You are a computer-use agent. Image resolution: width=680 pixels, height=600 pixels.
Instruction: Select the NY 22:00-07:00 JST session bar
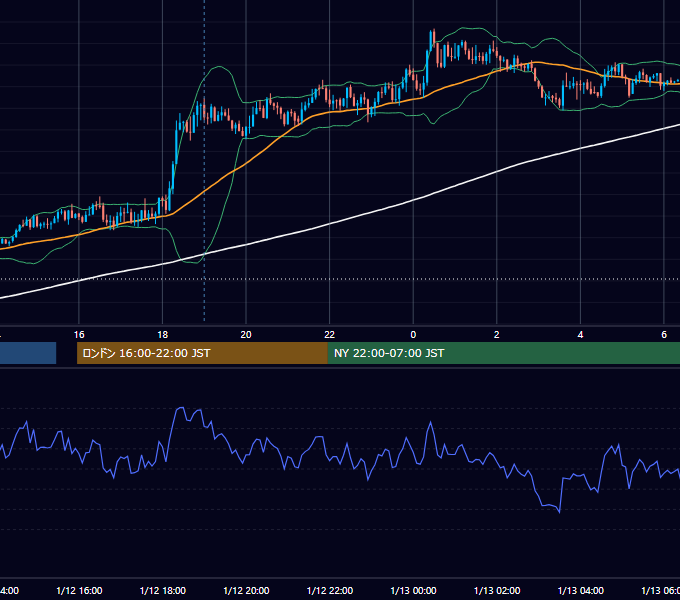[503, 353]
